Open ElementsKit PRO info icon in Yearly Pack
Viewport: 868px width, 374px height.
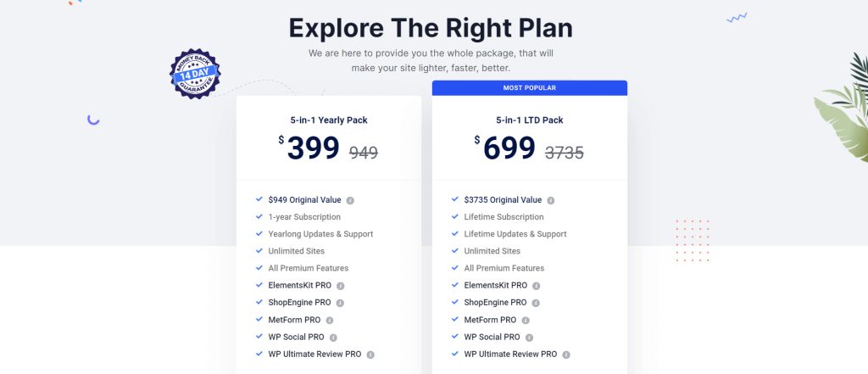(x=341, y=286)
